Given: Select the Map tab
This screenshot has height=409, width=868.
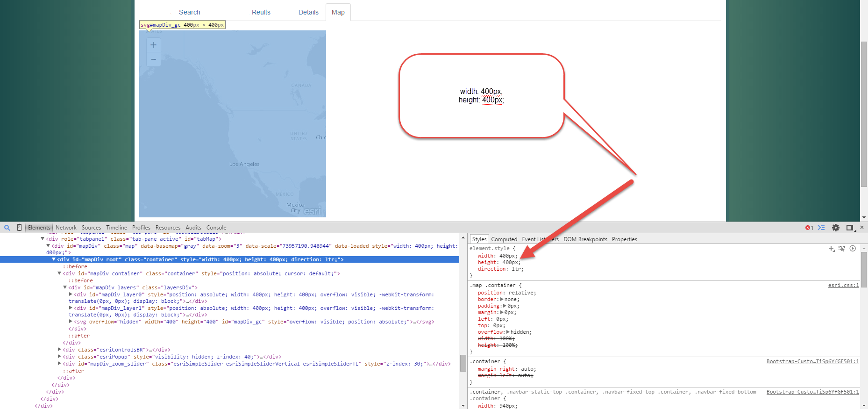Looking at the screenshot, I should coord(338,12).
